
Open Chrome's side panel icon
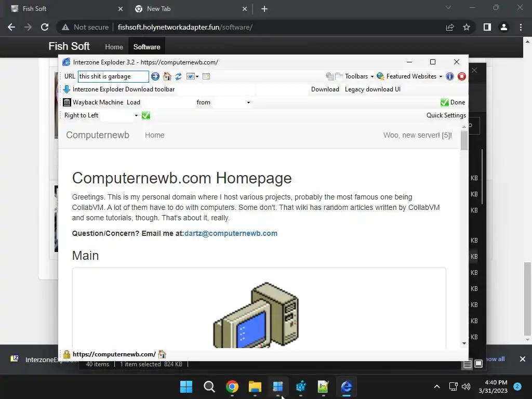(x=487, y=27)
